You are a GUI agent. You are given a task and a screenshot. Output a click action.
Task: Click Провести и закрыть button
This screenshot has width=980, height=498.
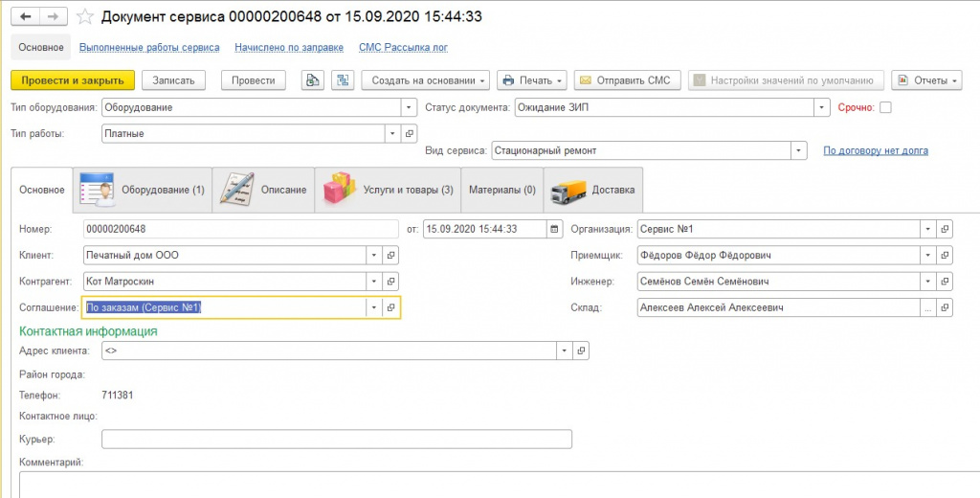tap(73, 80)
